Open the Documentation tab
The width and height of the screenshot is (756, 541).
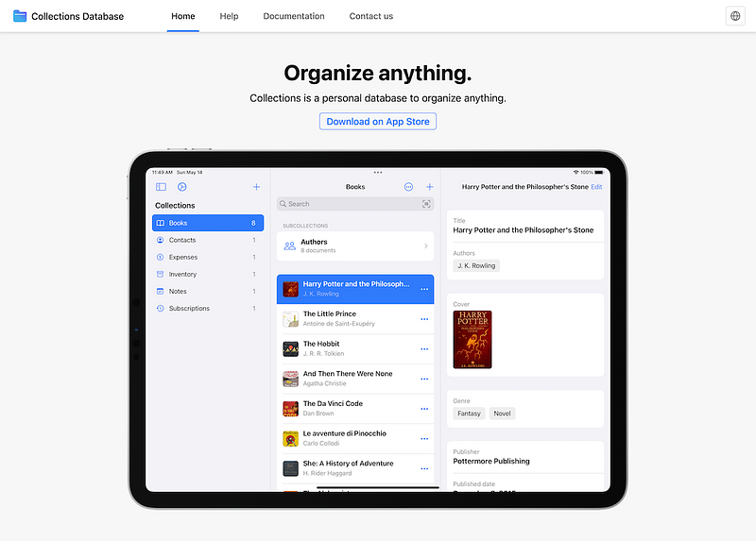tap(294, 16)
